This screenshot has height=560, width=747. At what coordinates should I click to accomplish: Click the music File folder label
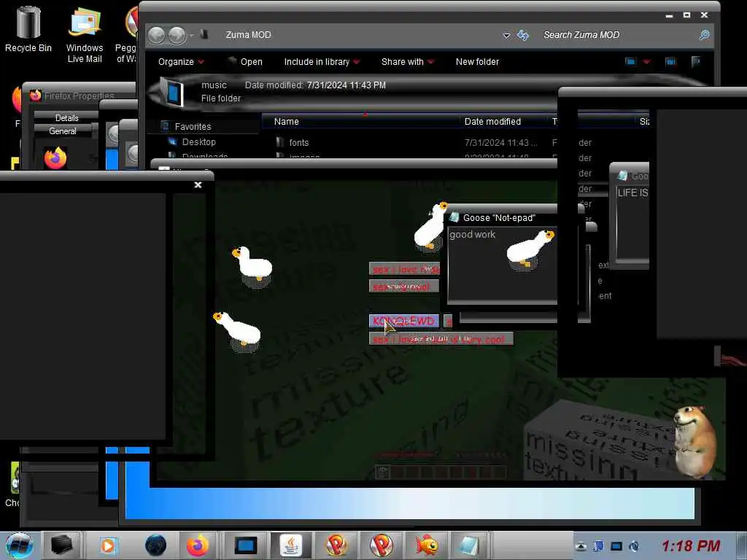coord(220,98)
